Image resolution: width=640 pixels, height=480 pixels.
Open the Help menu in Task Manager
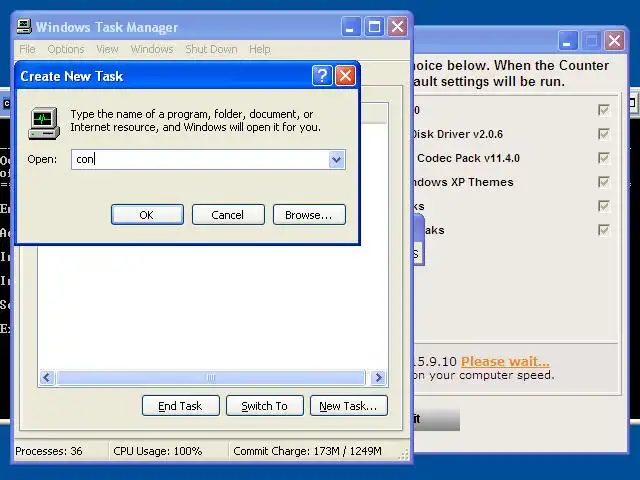260,49
